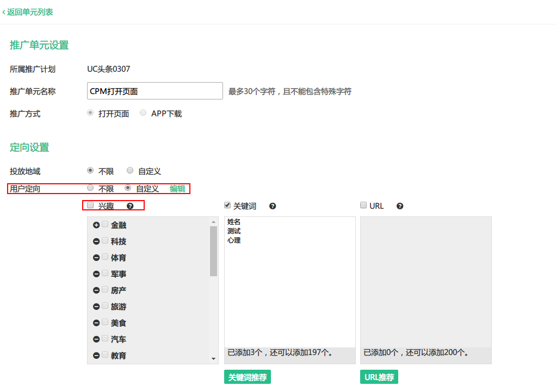Collapse the 科技 category minus icon

[x=96, y=241]
